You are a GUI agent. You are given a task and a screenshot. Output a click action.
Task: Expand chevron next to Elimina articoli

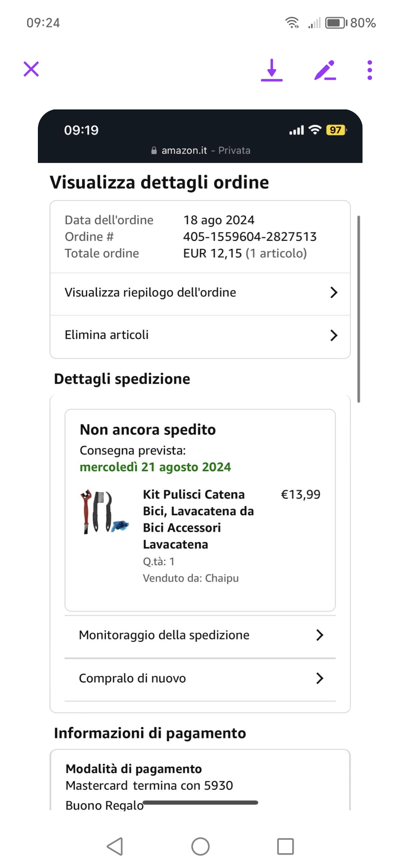(x=334, y=335)
